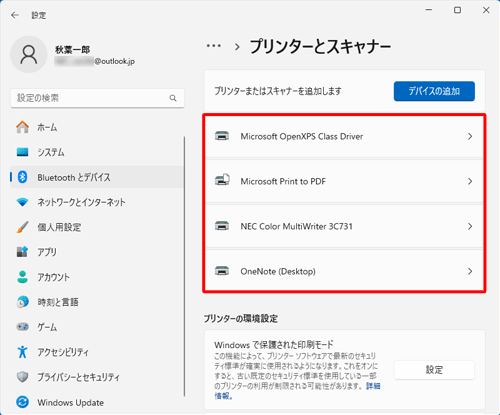500x415 pixels.
Task: Click the 設定 button for protected print mode
Action: point(434,370)
